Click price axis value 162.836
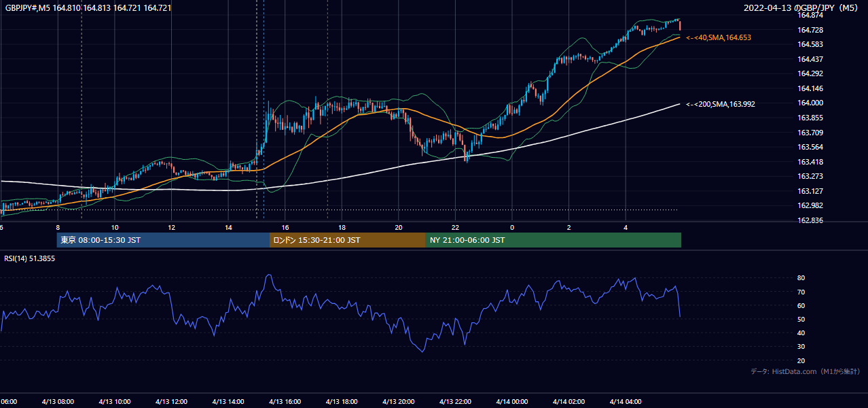This screenshot has height=408, width=868. point(810,221)
